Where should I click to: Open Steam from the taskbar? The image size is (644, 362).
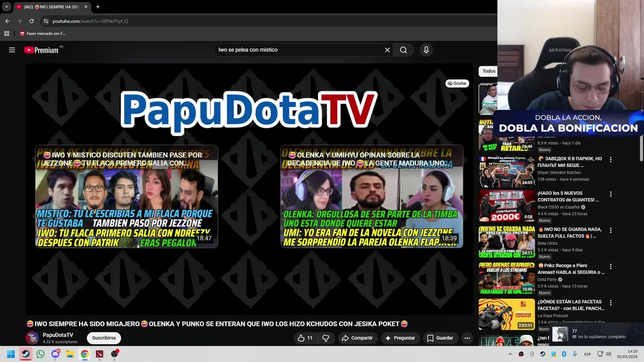26,354
